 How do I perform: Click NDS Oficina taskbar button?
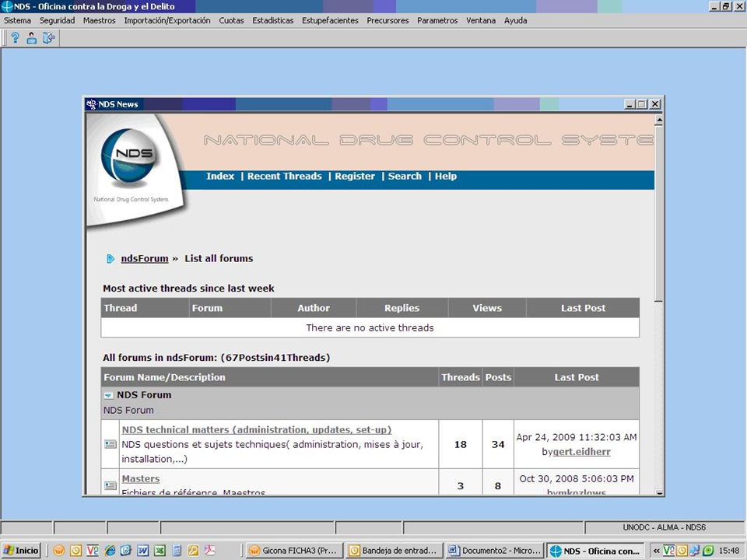[595, 551]
